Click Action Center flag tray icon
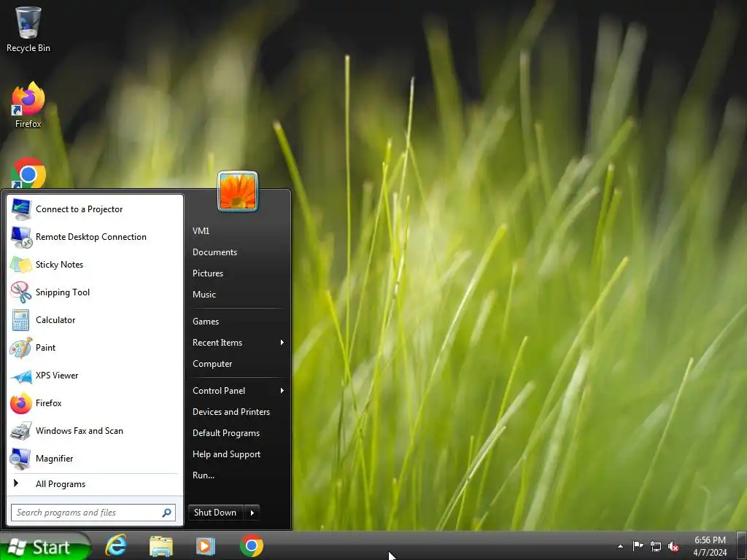This screenshot has height=560, width=747. tap(638, 545)
